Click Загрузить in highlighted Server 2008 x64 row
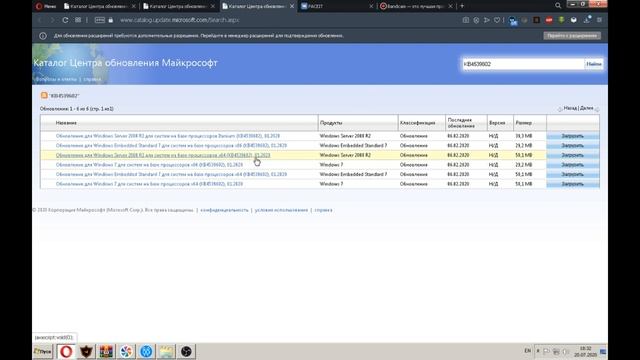Image resolution: width=640 pixels, height=360 pixels. [x=573, y=155]
